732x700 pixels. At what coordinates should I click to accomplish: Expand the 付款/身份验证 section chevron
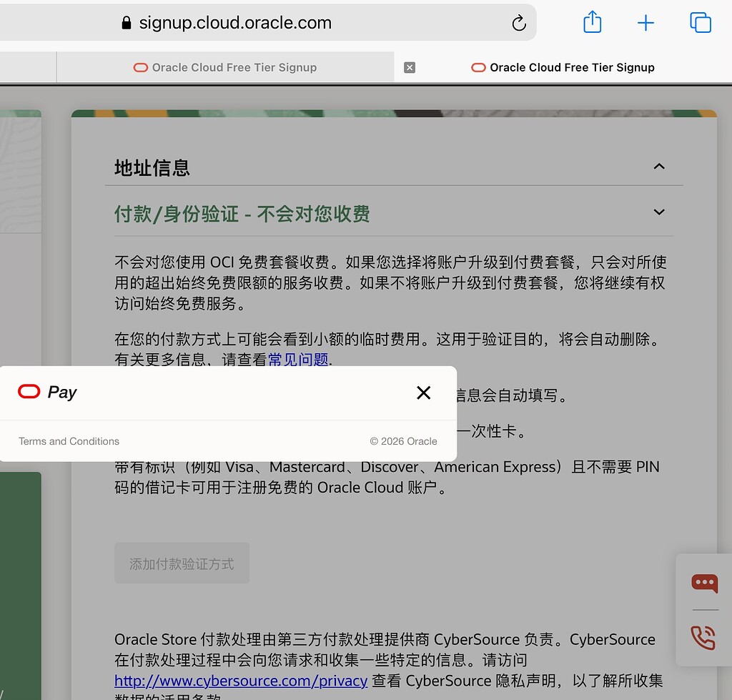click(x=658, y=212)
